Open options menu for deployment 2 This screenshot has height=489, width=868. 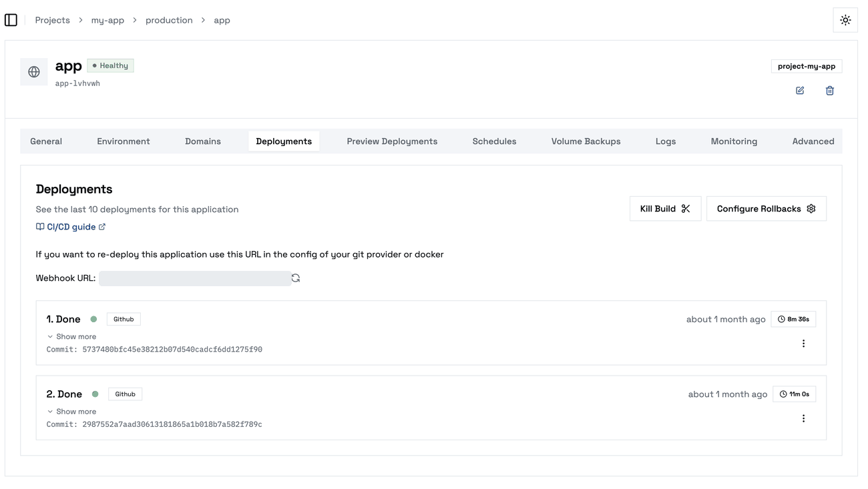pyautogui.click(x=803, y=418)
